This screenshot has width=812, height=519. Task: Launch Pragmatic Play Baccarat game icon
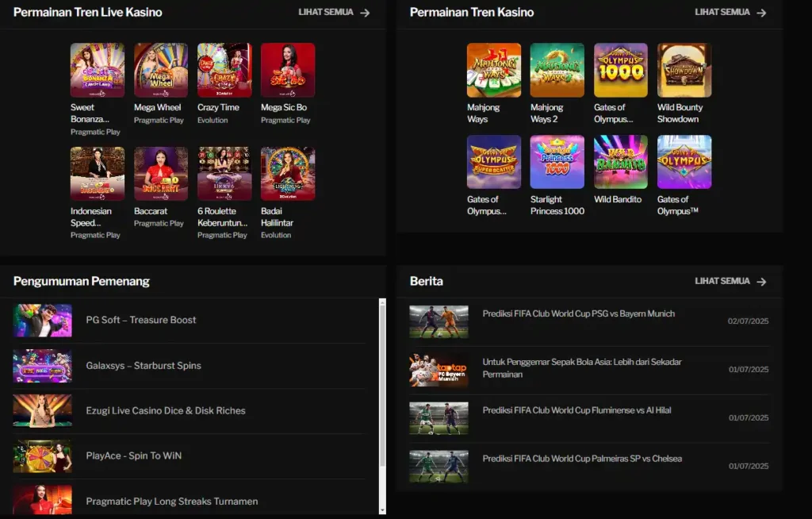tap(161, 174)
